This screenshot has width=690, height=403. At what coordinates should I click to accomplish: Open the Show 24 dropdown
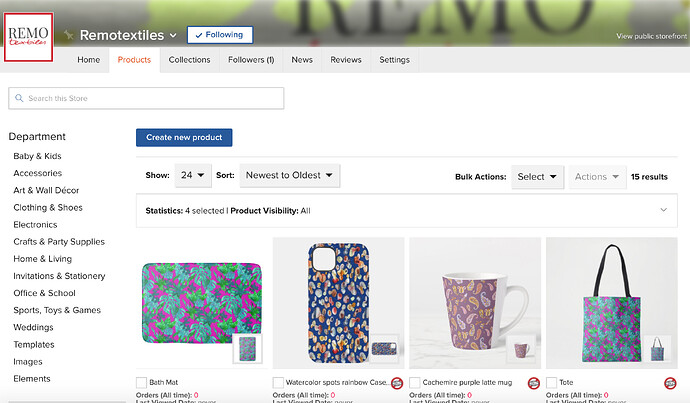point(193,175)
